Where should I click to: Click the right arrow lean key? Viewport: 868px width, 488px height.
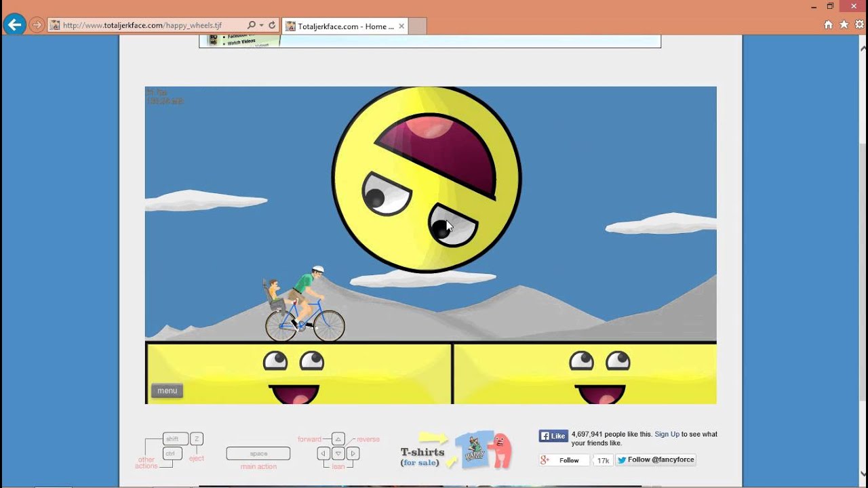click(x=353, y=453)
